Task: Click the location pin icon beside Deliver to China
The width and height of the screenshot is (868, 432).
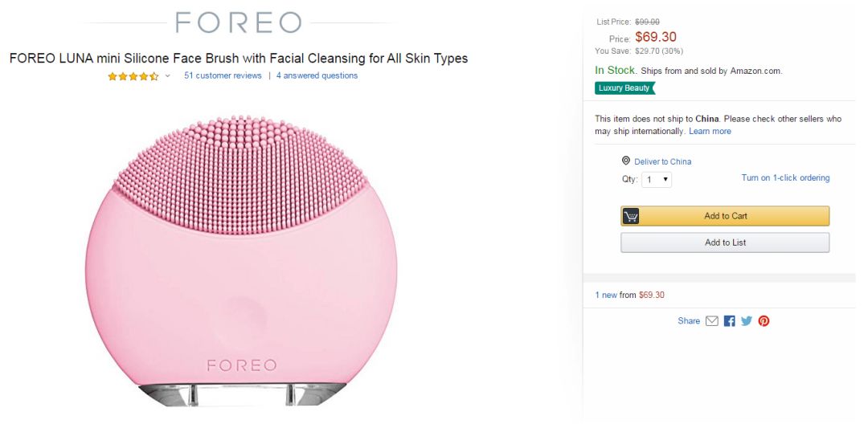Action: (x=626, y=161)
